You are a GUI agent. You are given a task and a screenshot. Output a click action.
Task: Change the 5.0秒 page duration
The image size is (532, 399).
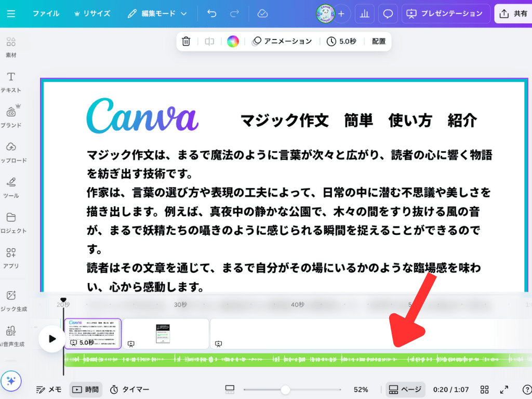(341, 42)
